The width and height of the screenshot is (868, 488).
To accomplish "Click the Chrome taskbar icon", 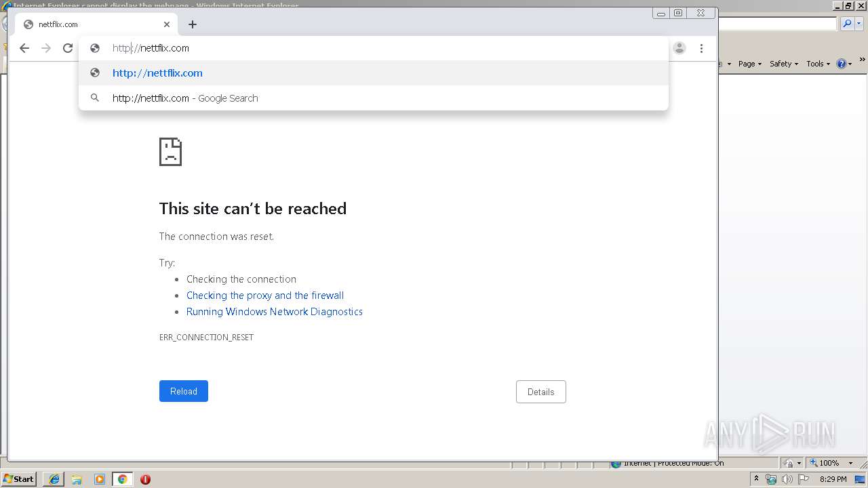I will 122,479.
